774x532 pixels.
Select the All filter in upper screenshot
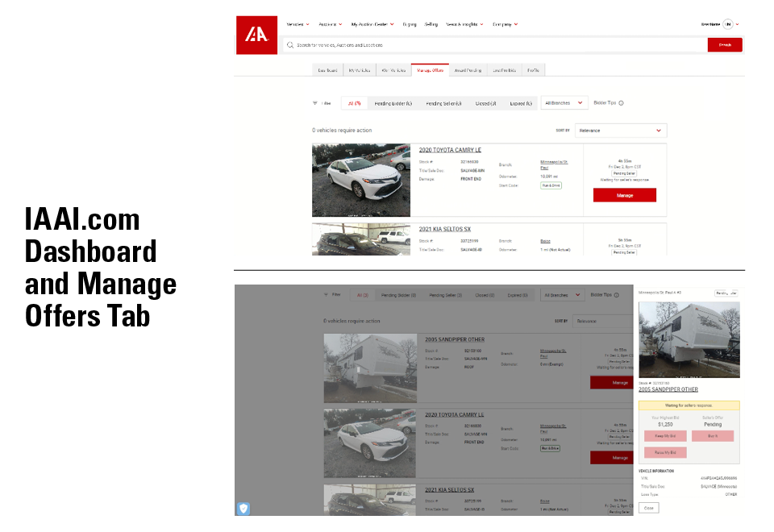pyautogui.click(x=355, y=103)
